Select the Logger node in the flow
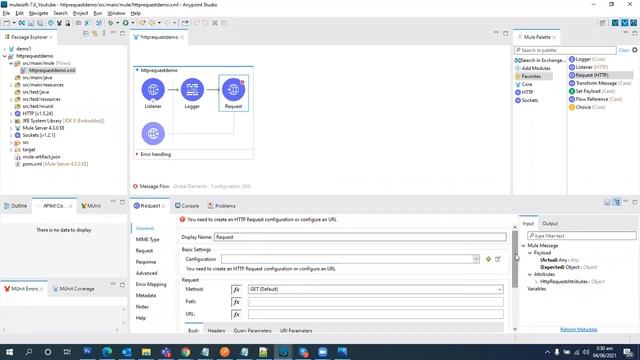 click(x=192, y=89)
